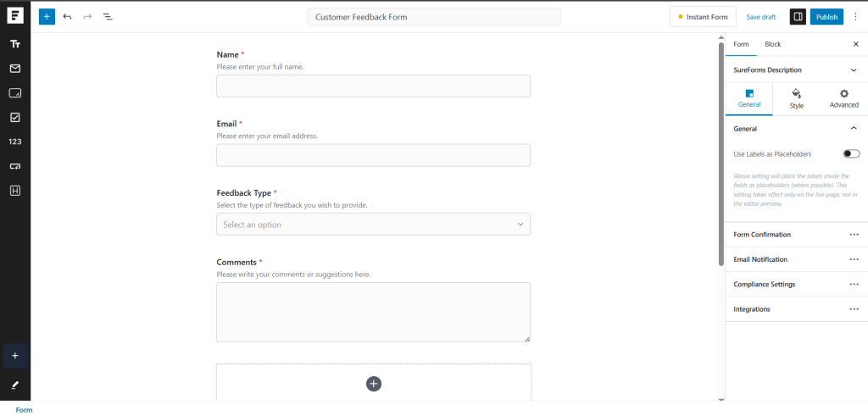The image size is (868, 416).
Task: Click the form title field
Action: [x=434, y=17]
